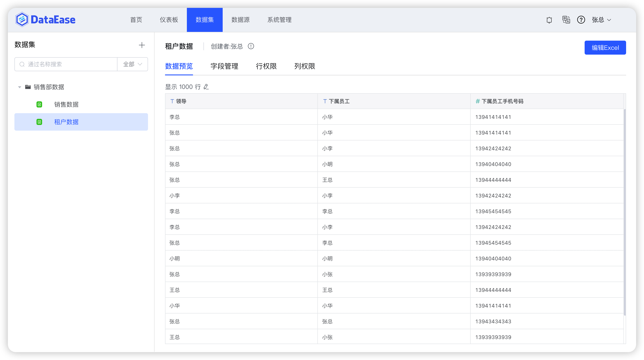This screenshot has width=644, height=360.
Task: Click the Excel icon beside 销售数据
Action: (39, 104)
